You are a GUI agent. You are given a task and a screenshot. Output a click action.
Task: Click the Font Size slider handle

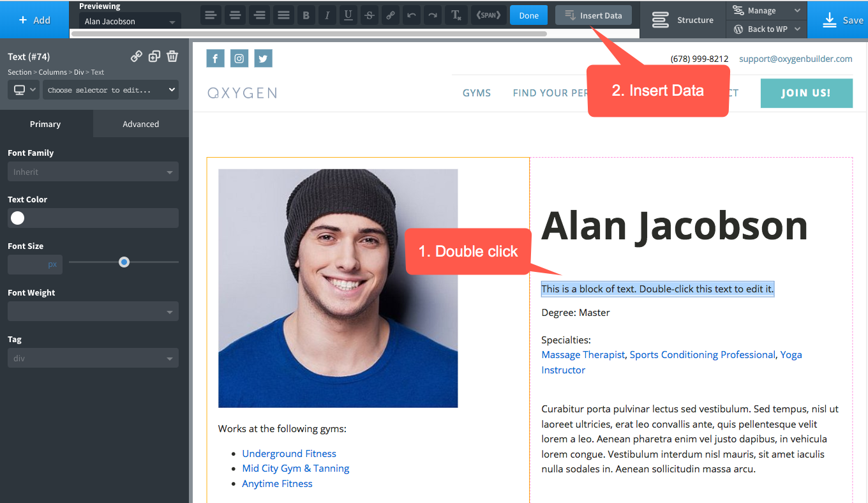124,262
